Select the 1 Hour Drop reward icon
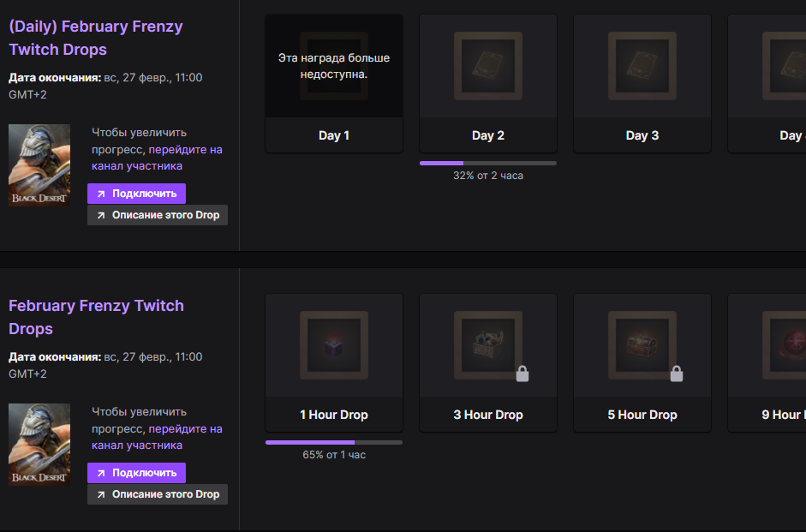This screenshot has height=532, width=806. 333,345
